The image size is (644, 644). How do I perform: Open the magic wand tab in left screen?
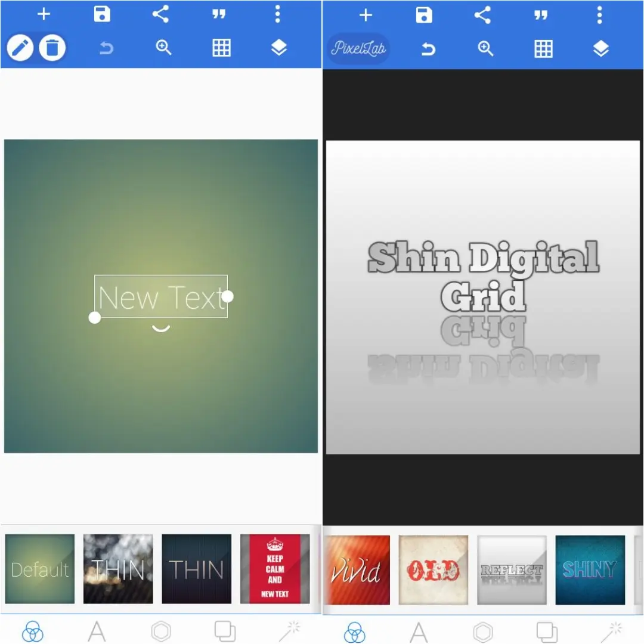[290, 631]
